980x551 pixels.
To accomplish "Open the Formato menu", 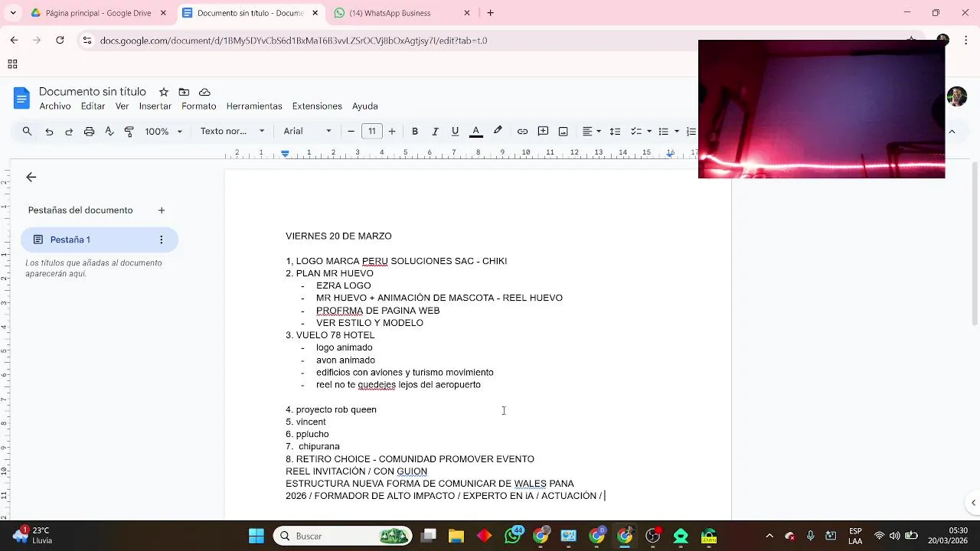I will coord(199,106).
